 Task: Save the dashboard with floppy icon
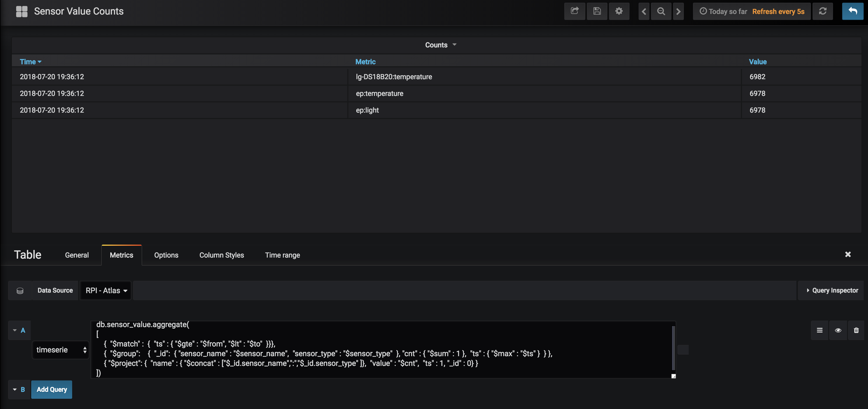pyautogui.click(x=597, y=11)
